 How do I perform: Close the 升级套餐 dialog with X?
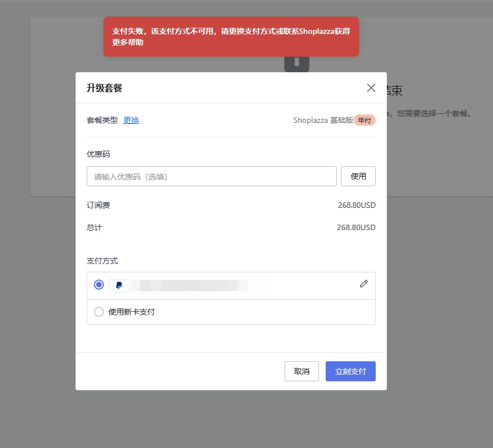pyautogui.click(x=371, y=88)
